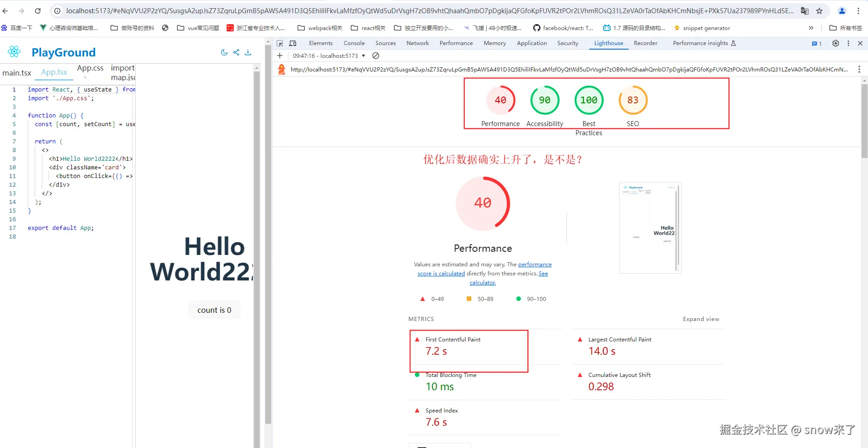Open the translate page icon

tap(805, 11)
